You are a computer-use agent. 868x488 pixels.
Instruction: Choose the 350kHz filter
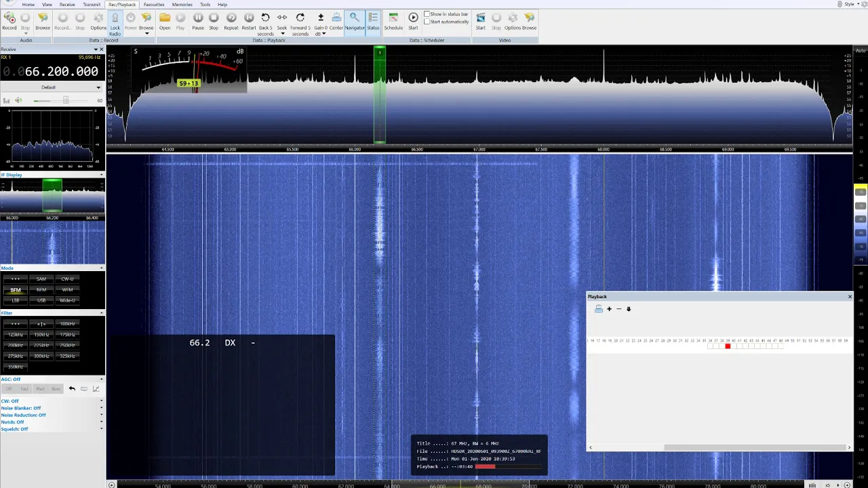(15, 367)
